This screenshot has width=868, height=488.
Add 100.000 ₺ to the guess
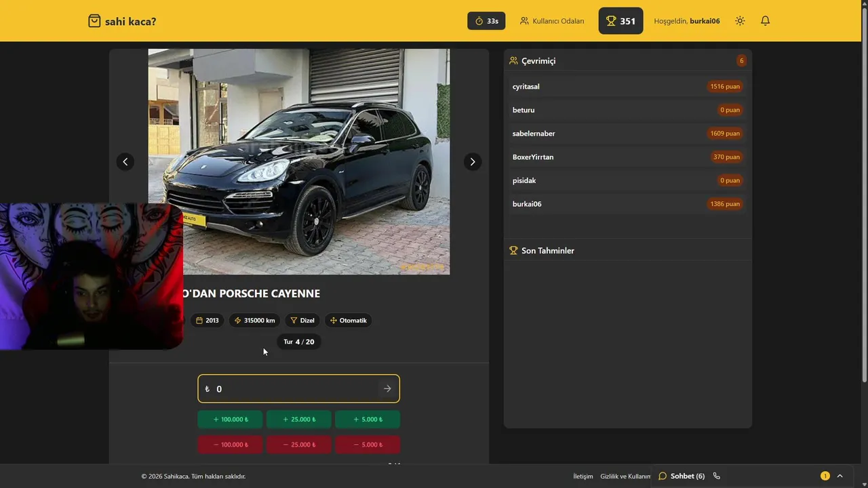pyautogui.click(x=231, y=420)
